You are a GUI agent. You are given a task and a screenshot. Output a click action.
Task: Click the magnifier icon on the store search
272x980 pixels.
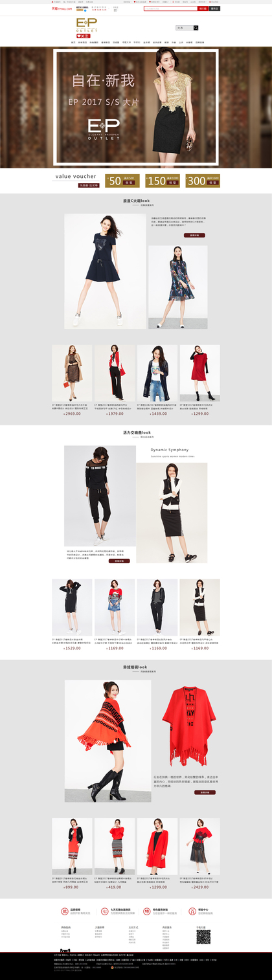tap(196, 28)
